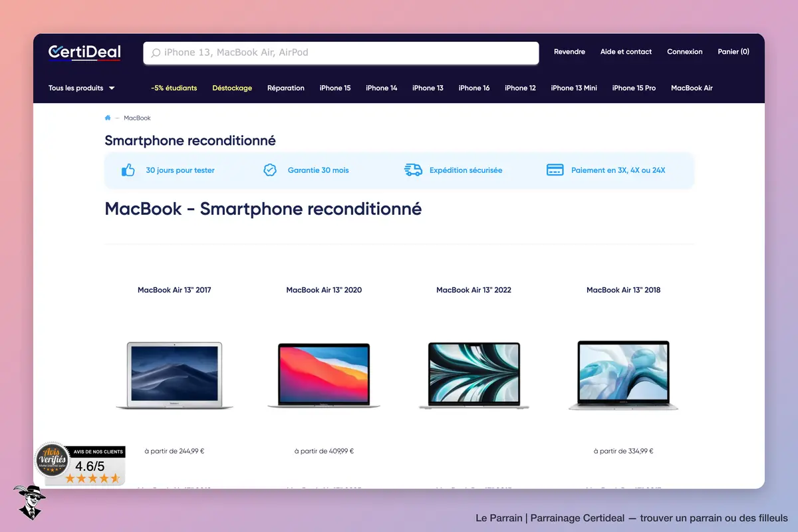798x532 pixels.
Task: Select the -5% étudiants menu item
Action: point(174,88)
